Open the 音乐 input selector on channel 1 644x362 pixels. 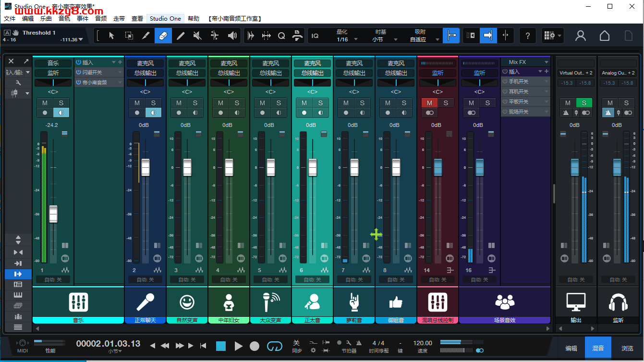click(x=53, y=63)
